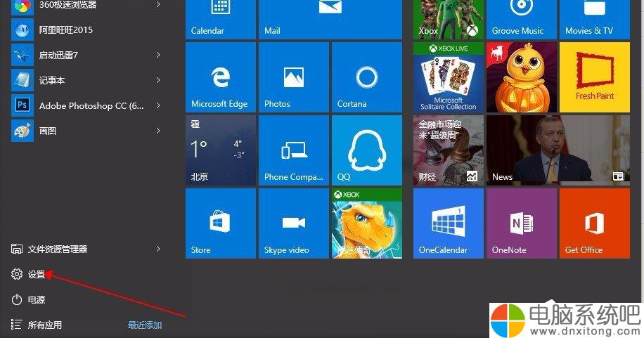Open the Xbox dragon game tile

pos(367,223)
